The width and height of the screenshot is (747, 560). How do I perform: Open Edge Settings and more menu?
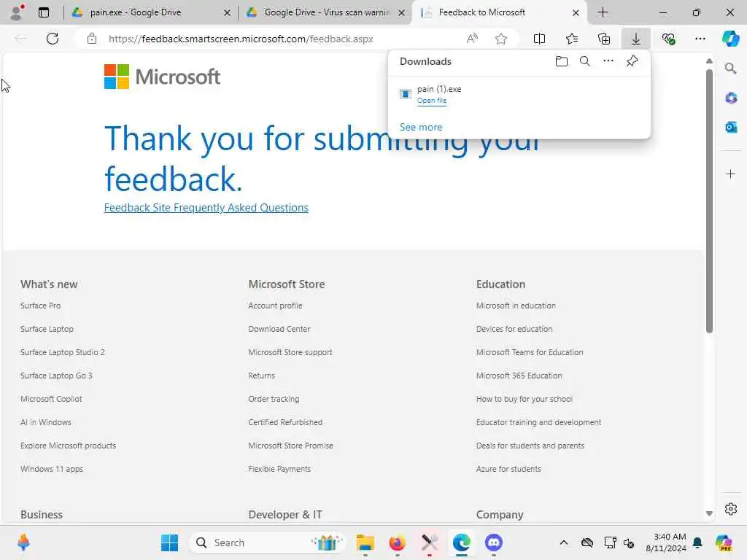coord(700,39)
